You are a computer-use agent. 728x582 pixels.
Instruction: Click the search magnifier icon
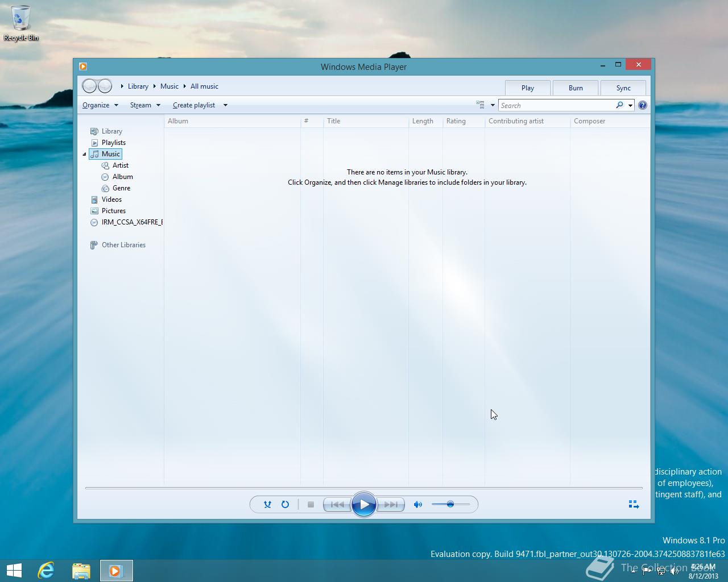coord(619,105)
